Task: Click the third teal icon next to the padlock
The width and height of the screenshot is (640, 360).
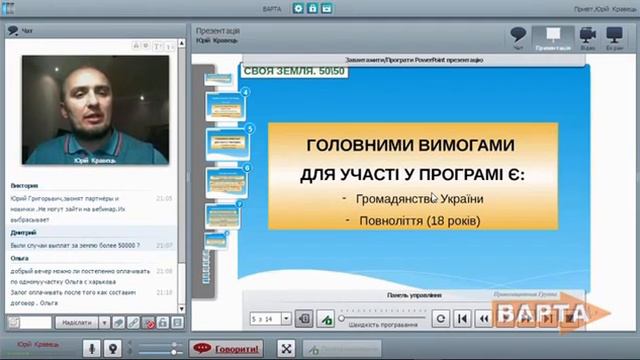Action: [327, 8]
